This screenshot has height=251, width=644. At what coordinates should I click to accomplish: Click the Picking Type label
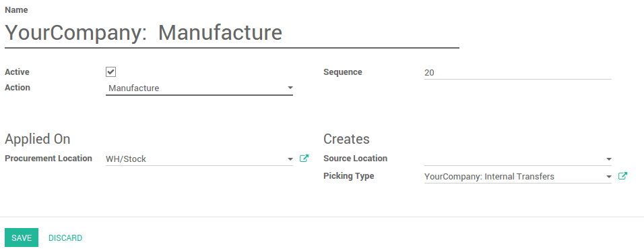[349, 176]
